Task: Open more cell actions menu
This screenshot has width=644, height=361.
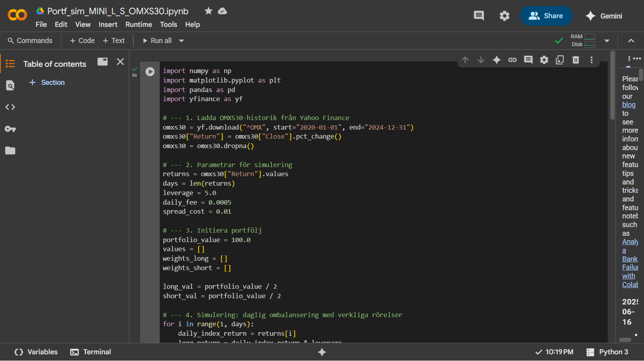Action: [x=591, y=60]
